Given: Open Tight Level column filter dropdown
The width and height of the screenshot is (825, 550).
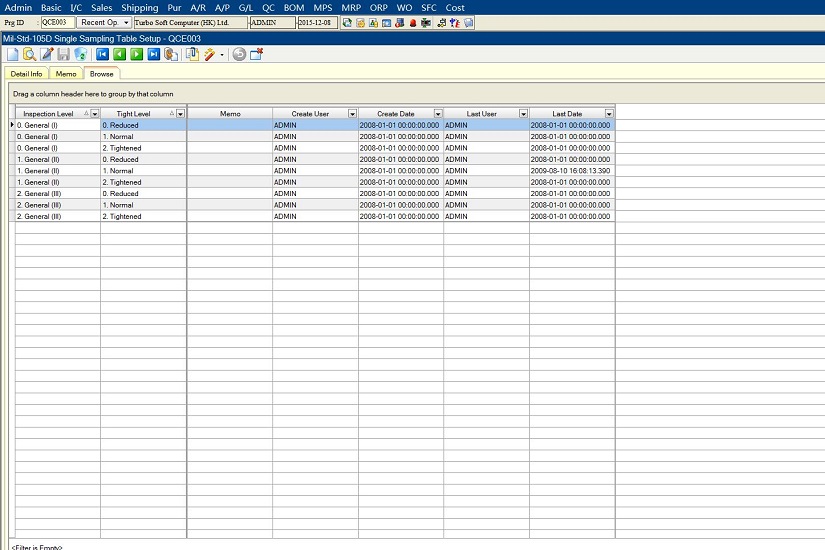Looking at the screenshot, I should click(x=180, y=114).
